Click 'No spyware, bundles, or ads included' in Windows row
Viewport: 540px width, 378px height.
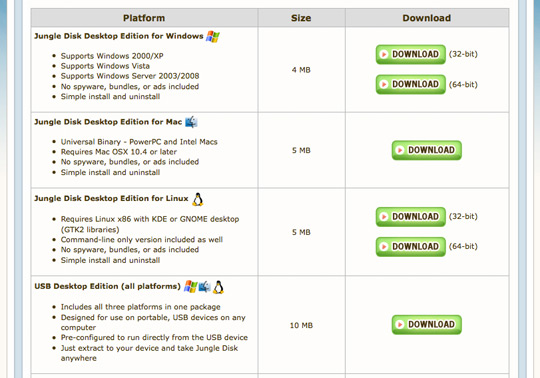coord(130,86)
